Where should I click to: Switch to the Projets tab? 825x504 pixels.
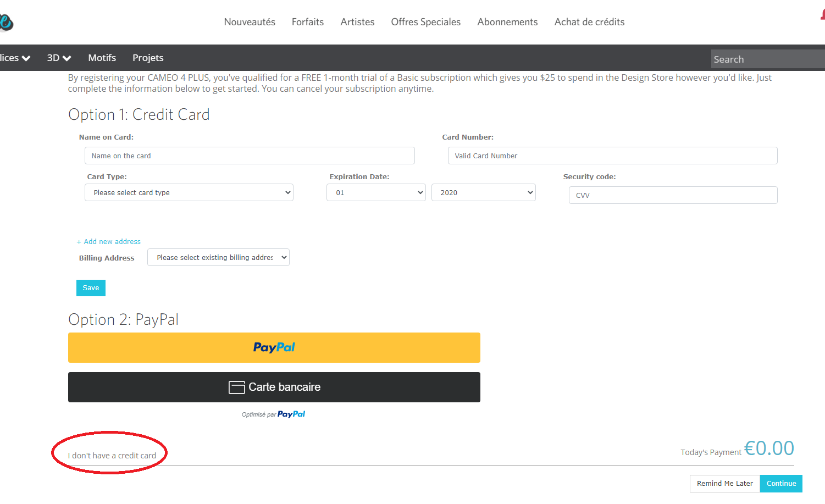point(148,58)
